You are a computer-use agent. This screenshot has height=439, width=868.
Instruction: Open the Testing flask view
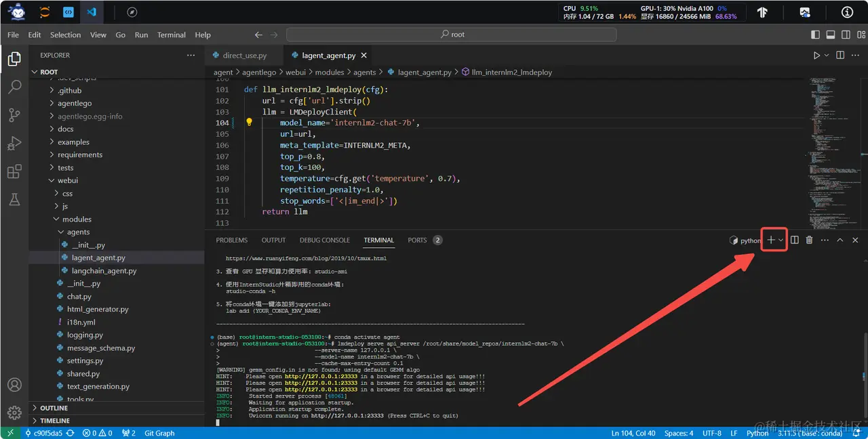pos(14,199)
